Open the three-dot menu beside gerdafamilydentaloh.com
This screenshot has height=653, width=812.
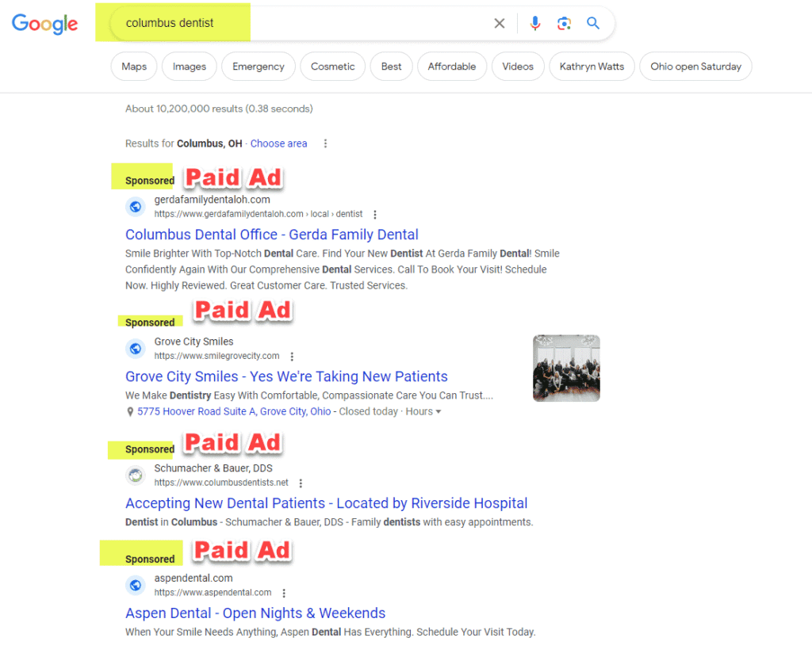[374, 214]
